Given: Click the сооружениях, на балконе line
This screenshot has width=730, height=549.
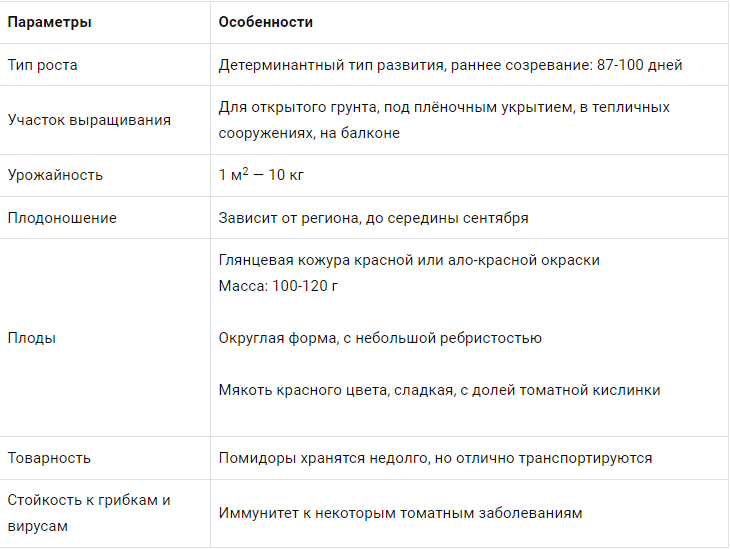Looking at the screenshot, I should coord(309,133).
